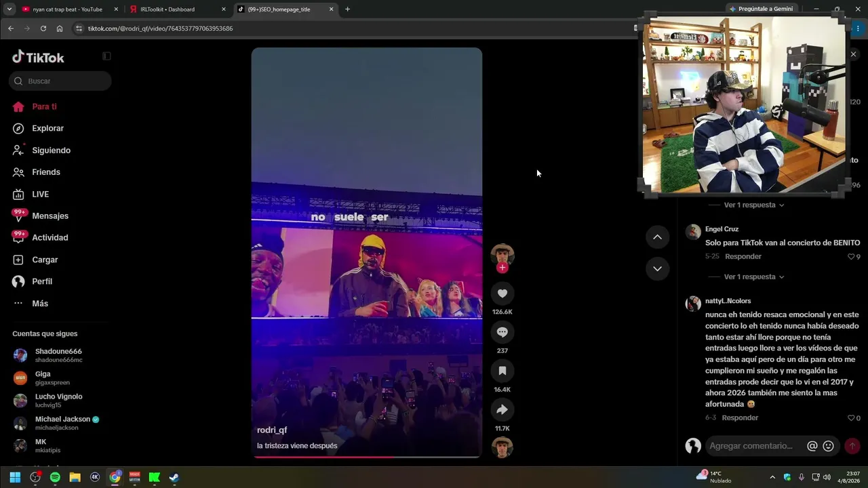Show hidden system tray icons
The height and width of the screenshot is (488, 868).
772,477
